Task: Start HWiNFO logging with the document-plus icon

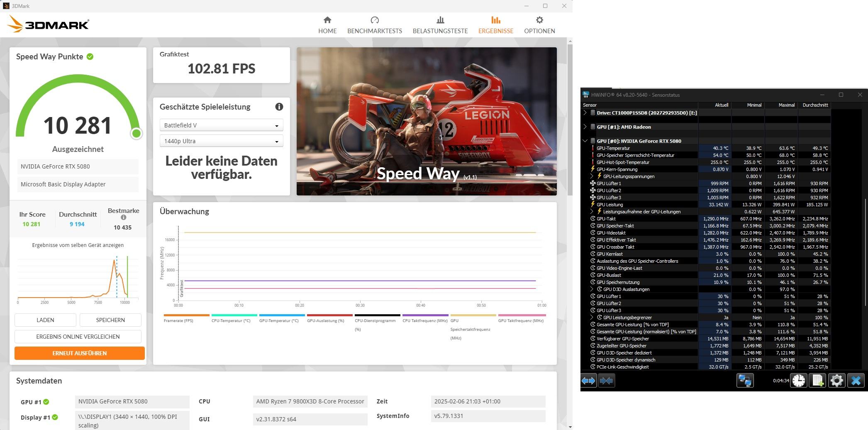Action: tap(818, 381)
